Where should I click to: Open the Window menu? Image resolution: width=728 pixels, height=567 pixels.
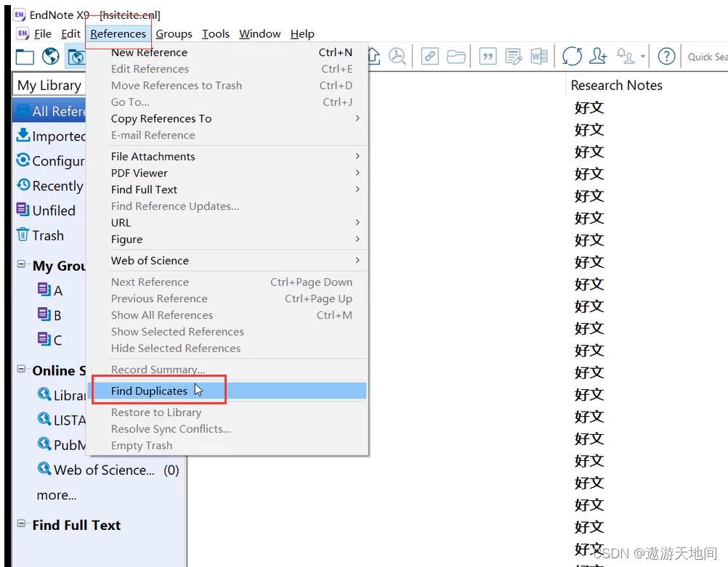tap(259, 34)
